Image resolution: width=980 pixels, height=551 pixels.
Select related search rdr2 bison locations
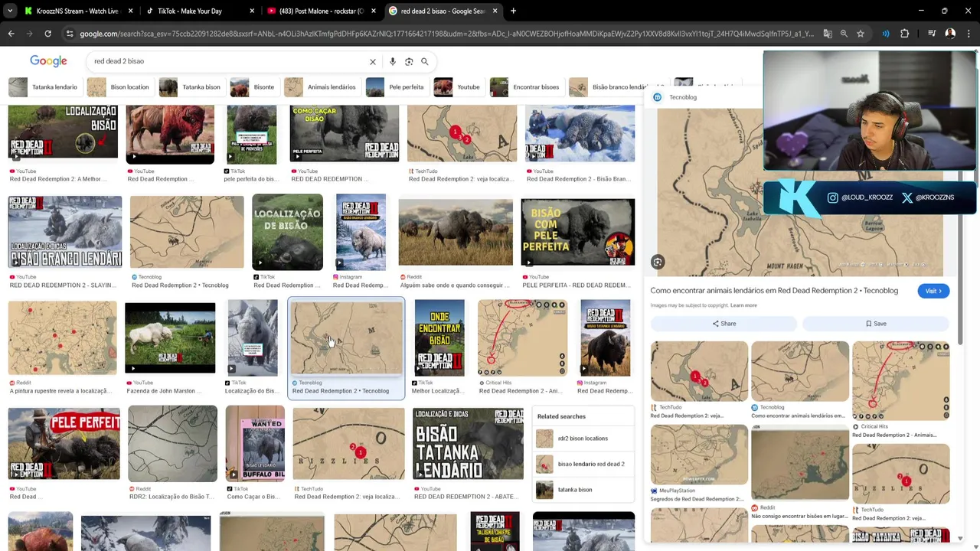583,439
